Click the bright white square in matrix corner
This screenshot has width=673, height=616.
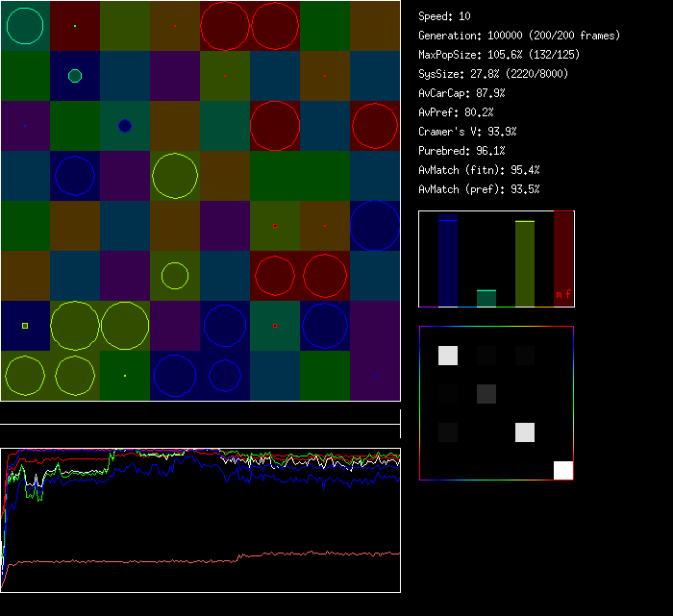563,470
